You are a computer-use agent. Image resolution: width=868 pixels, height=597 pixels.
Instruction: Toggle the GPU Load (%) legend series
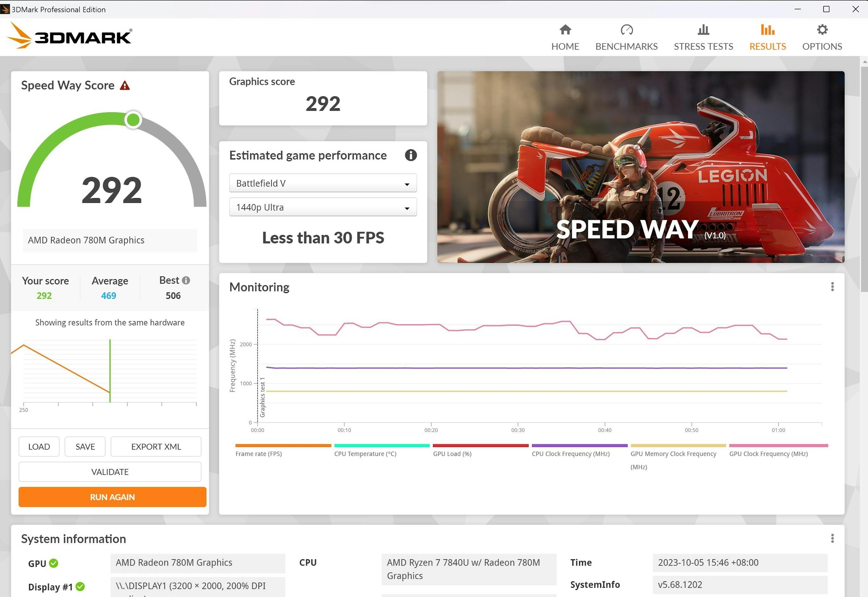point(452,454)
